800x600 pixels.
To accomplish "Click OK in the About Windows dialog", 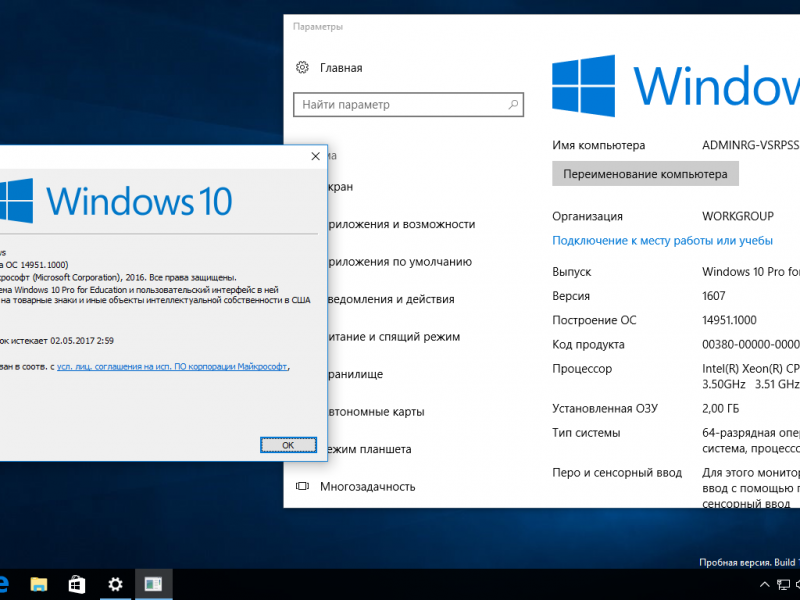I will click(288, 445).
